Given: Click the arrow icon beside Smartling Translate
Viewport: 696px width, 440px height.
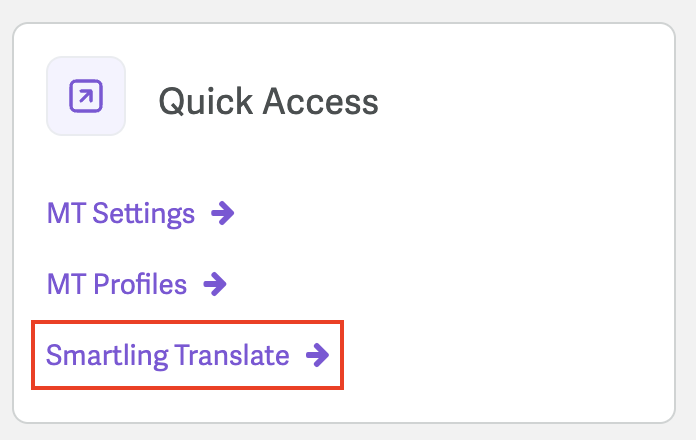Looking at the screenshot, I should point(318,355).
